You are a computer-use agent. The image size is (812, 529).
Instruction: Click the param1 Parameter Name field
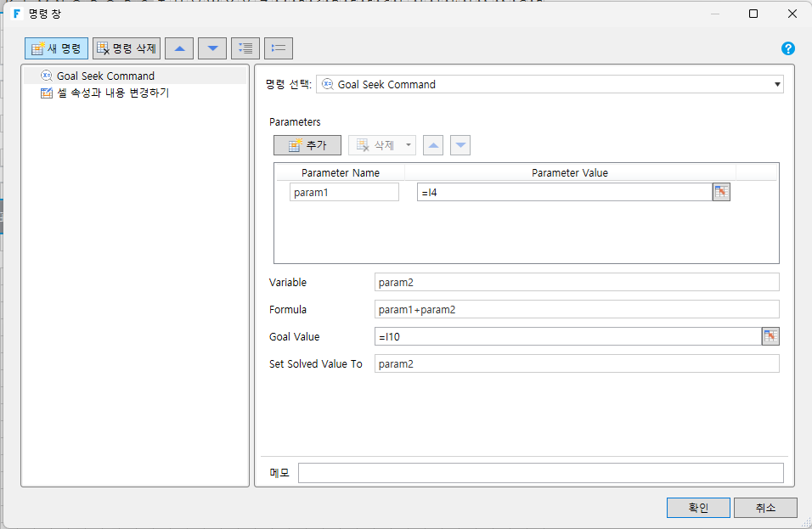click(344, 193)
